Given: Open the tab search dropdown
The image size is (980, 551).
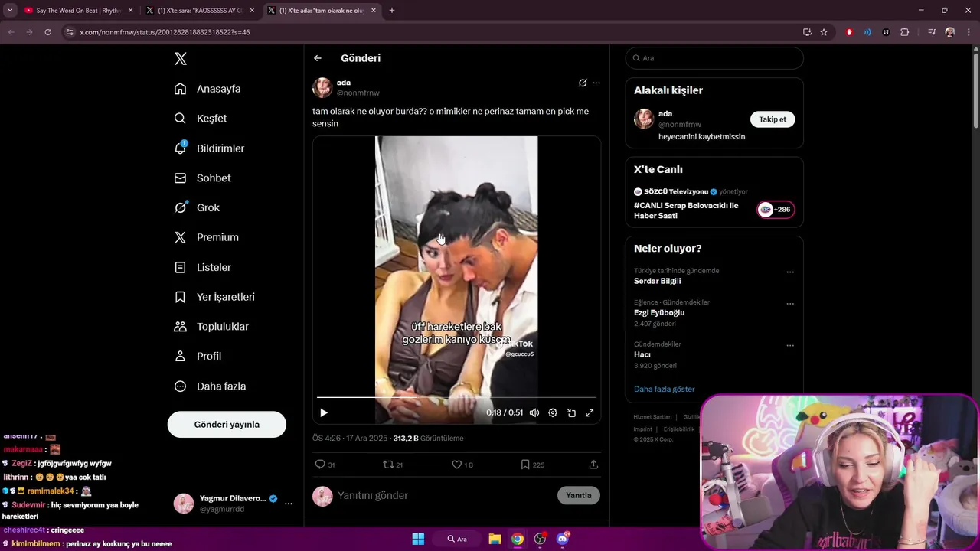Looking at the screenshot, I should click(10, 11).
